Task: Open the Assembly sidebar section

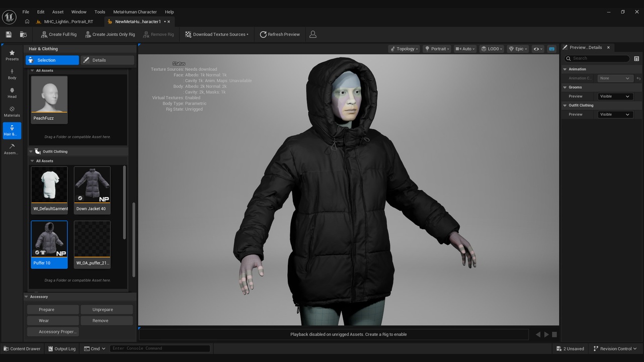Action: coord(12,149)
